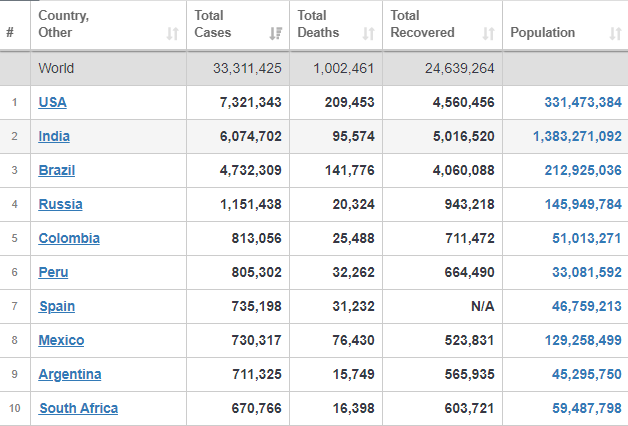Select World total deaths 1,002,461
The image size is (628, 426).
click(x=344, y=68)
